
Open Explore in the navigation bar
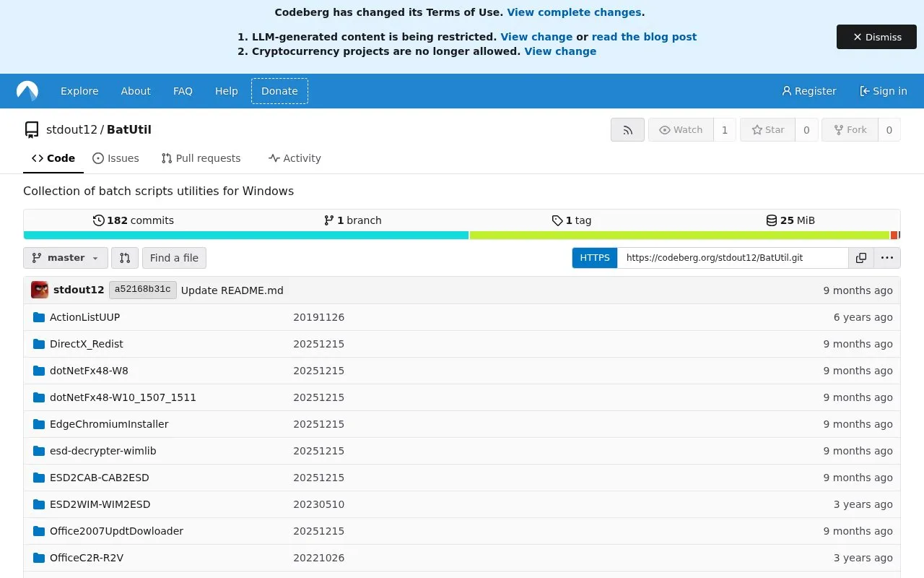coord(79,91)
